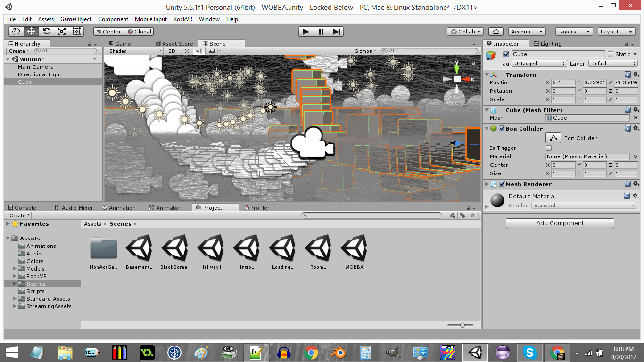Open Audacity from the taskbar

[x=283, y=353]
